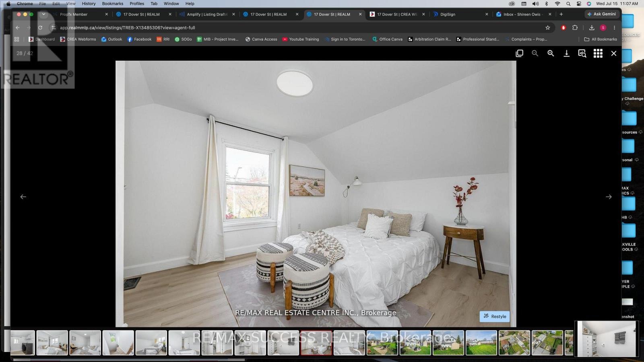644x362 pixels.
Task: Open Office Canva bookmark
Action: click(x=387, y=39)
